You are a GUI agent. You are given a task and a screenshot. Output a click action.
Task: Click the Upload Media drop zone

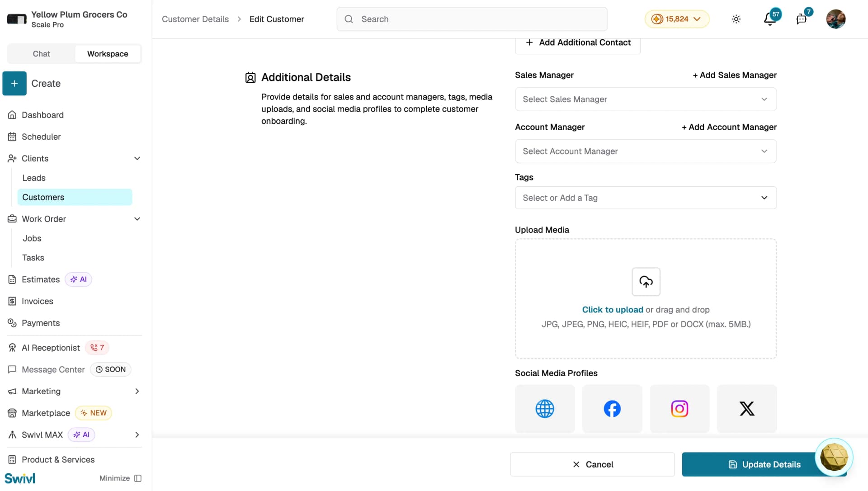pyautogui.click(x=646, y=299)
